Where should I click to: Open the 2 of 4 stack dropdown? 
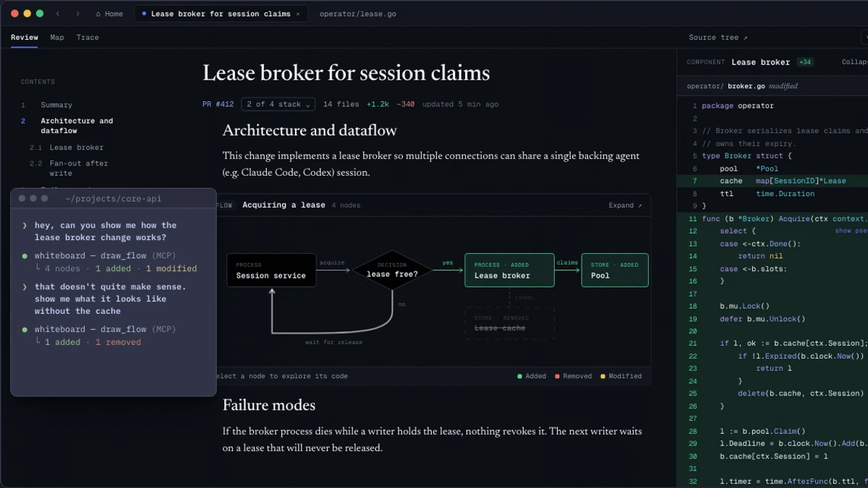(278, 104)
